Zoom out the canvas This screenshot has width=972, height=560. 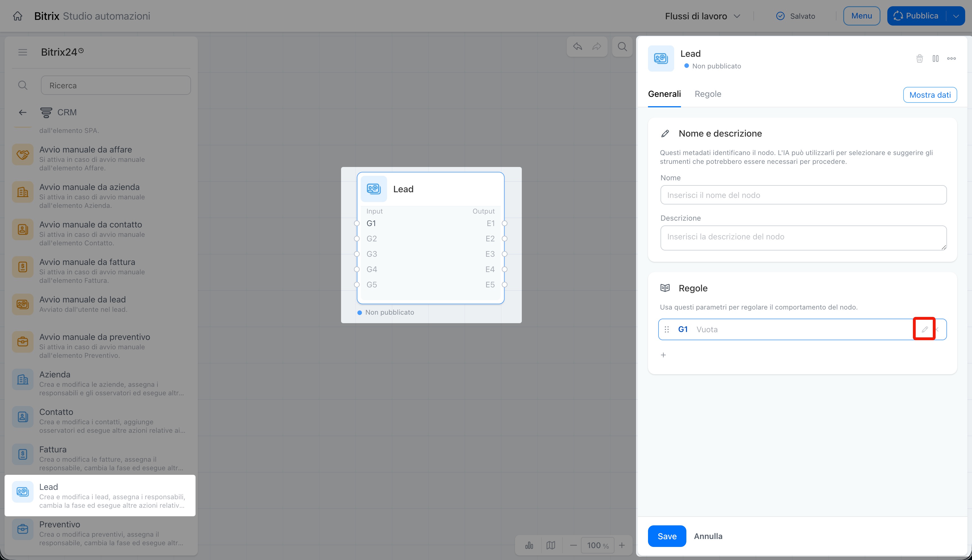pos(573,546)
